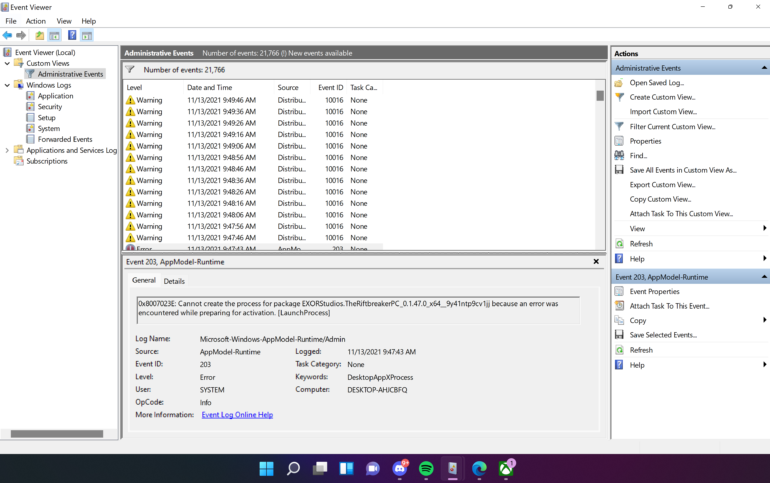Select the System log in tree
The width and height of the screenshot is (770, 483).
click(49, 128)
